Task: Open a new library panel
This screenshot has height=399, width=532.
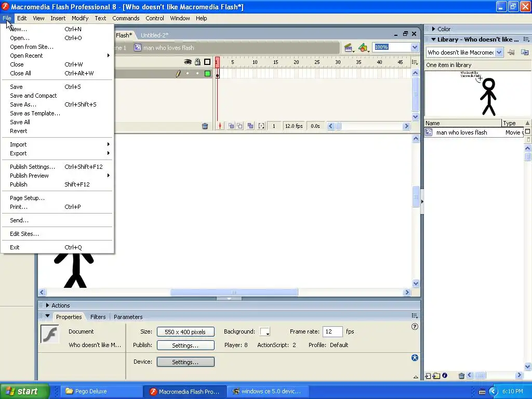Action: pyautogui.click(x=525, y=52)
